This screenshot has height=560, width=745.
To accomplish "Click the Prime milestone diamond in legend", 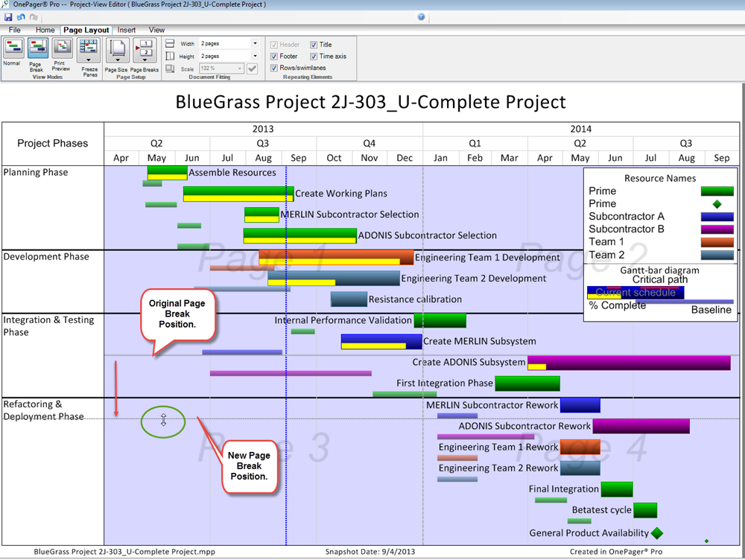I will tap(717, 204).
